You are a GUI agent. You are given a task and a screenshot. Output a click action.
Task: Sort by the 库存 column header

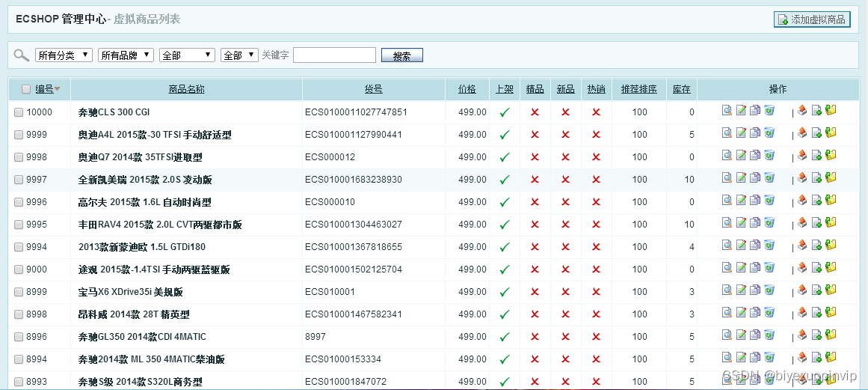tap(681, 89)
